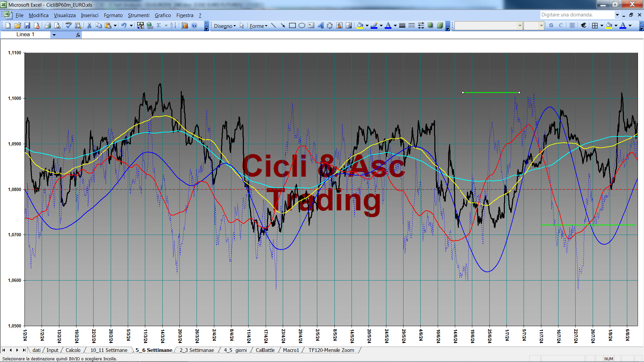Insert picture from file icon

pos(349,25)
